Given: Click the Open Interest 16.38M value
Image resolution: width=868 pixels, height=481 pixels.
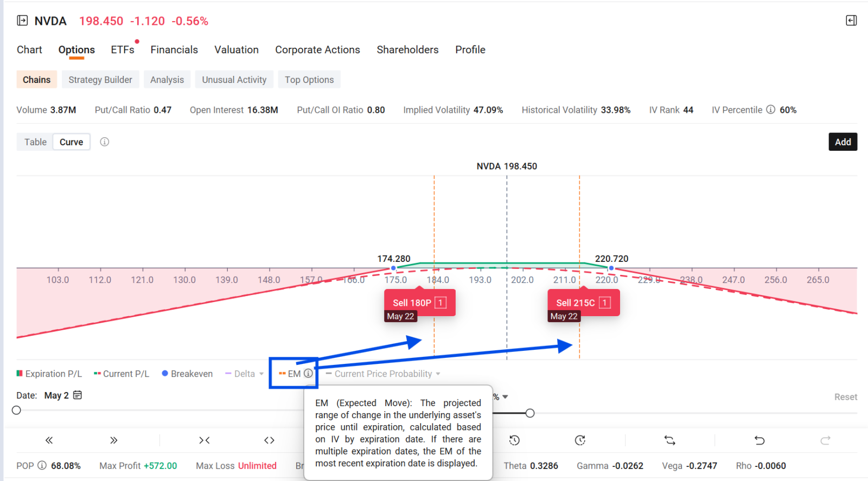Looking at the screenshot, I should point(263,110).
